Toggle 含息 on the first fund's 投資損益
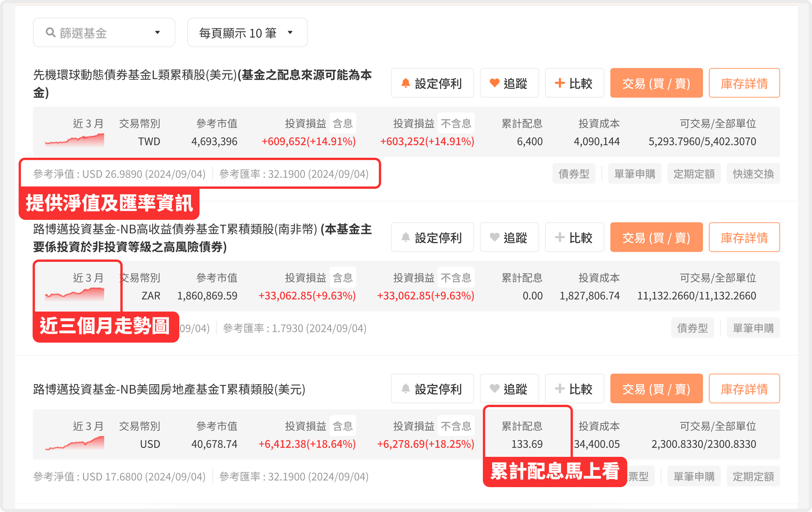This screenshot has height=512, width=812. click(342, 123)
